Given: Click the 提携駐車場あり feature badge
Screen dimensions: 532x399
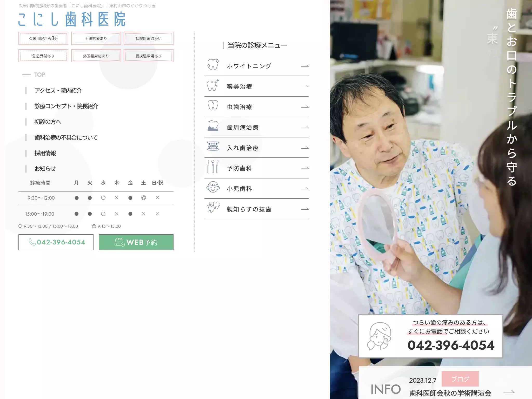Looking at the screenshot, I should (149, 56).
